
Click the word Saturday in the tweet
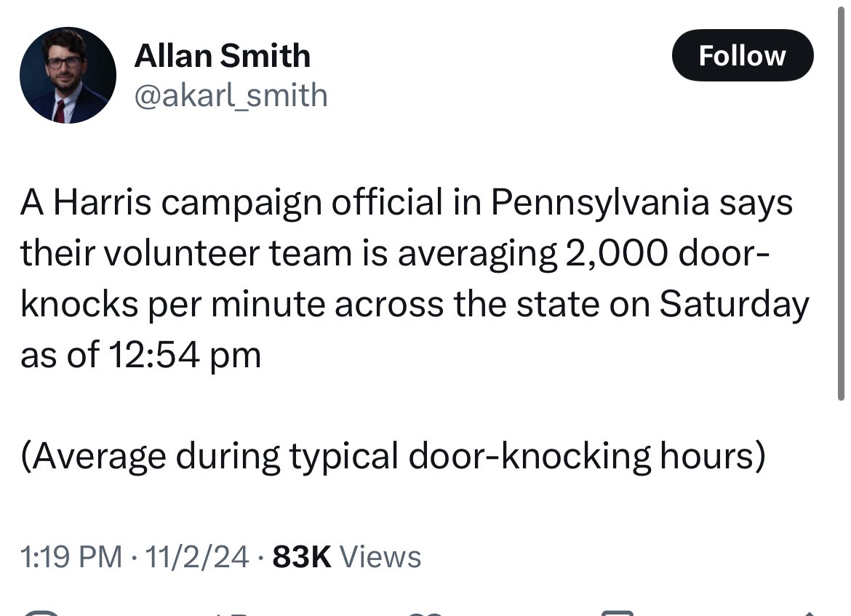pyautogui.click(x=733, y=305)
